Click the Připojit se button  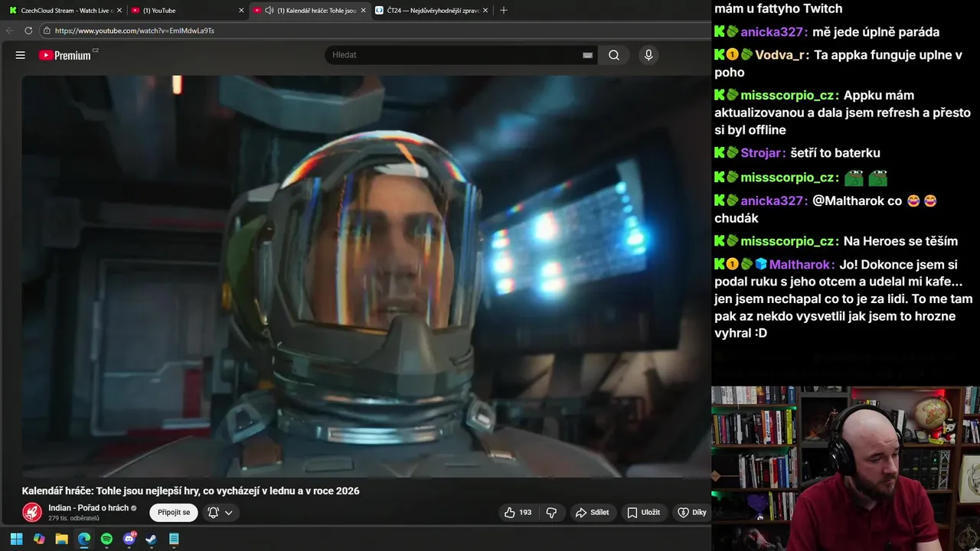click(x=174, y=512)
